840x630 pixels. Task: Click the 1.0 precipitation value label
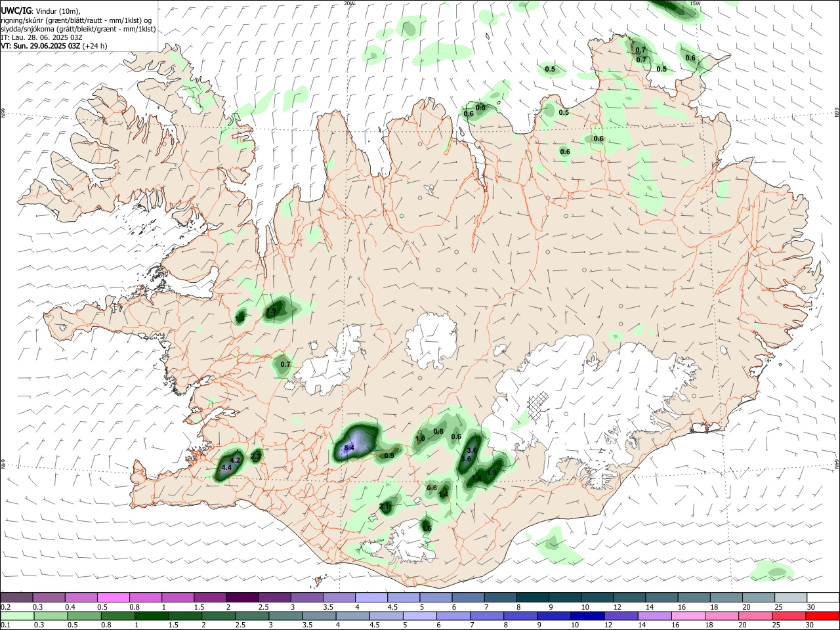[420, 438]
